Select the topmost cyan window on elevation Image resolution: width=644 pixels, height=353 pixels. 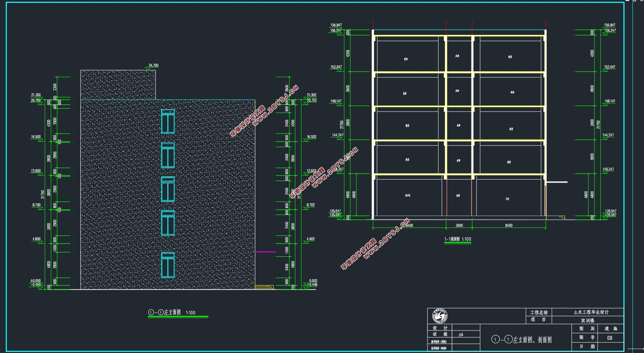pos(168,122)
